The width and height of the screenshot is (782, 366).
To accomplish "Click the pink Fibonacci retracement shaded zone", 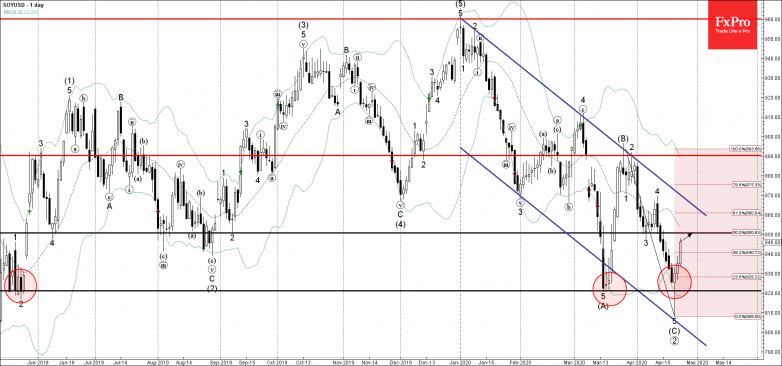I will click(x=718, y=232).
